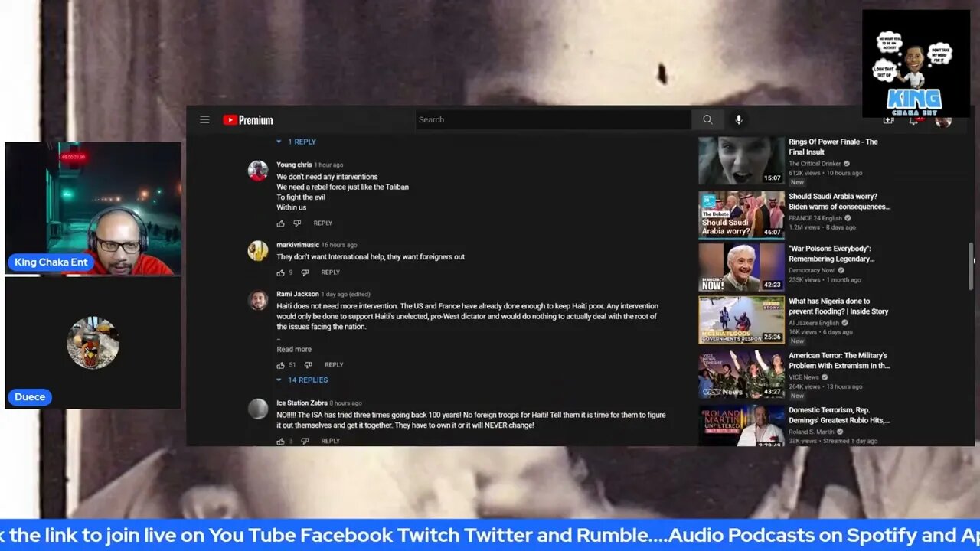
Task: Open Rami Jackson's profile avatar
Action: (x=258, y=300)
